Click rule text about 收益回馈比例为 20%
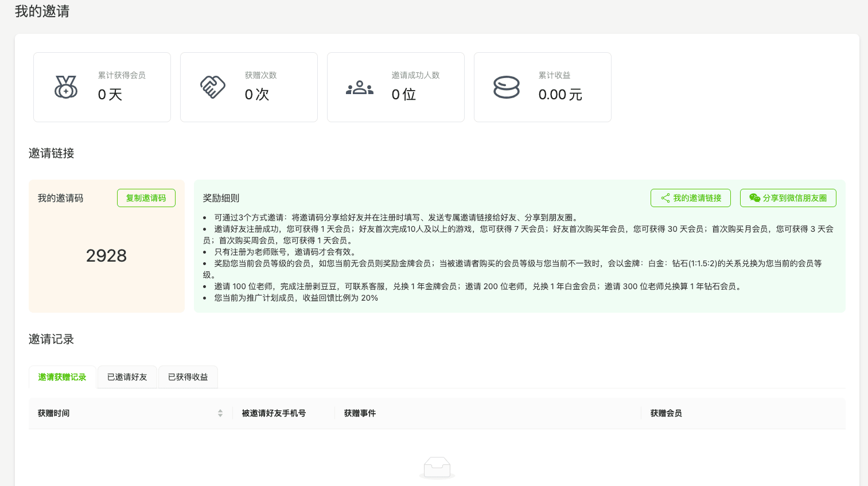Viewport: 868px width, 486px height. click(296, 298)
